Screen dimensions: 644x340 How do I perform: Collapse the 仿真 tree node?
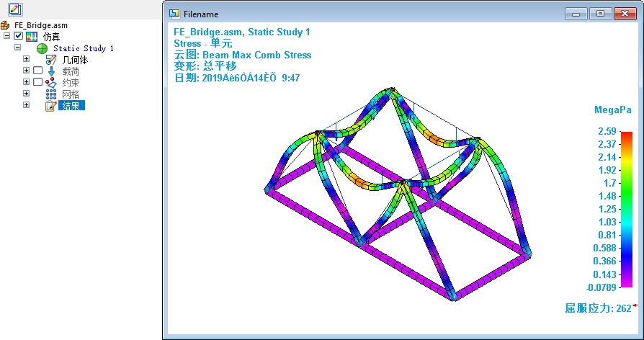coord(7,36)
